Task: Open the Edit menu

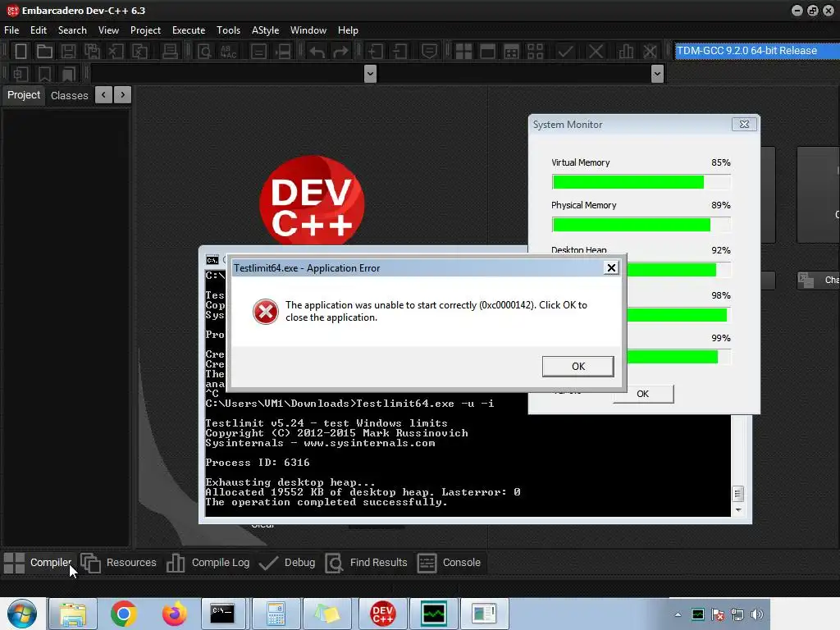Action: (x=39, y=30)
